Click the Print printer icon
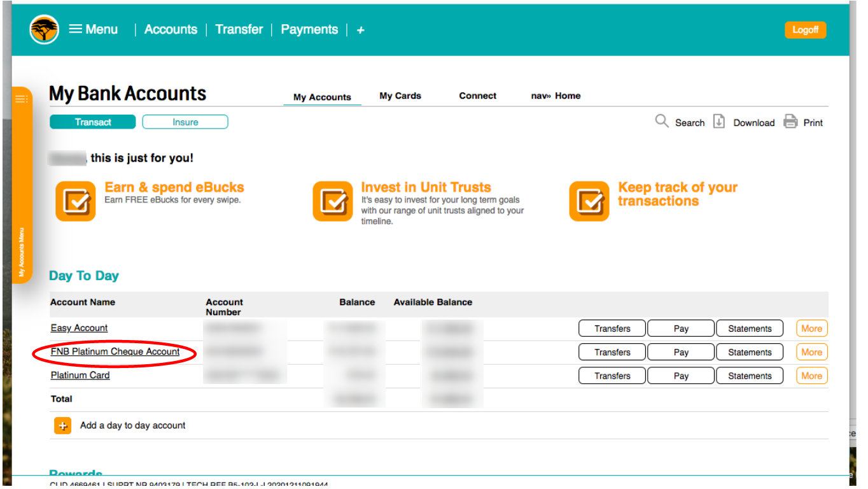 (790, 122)
